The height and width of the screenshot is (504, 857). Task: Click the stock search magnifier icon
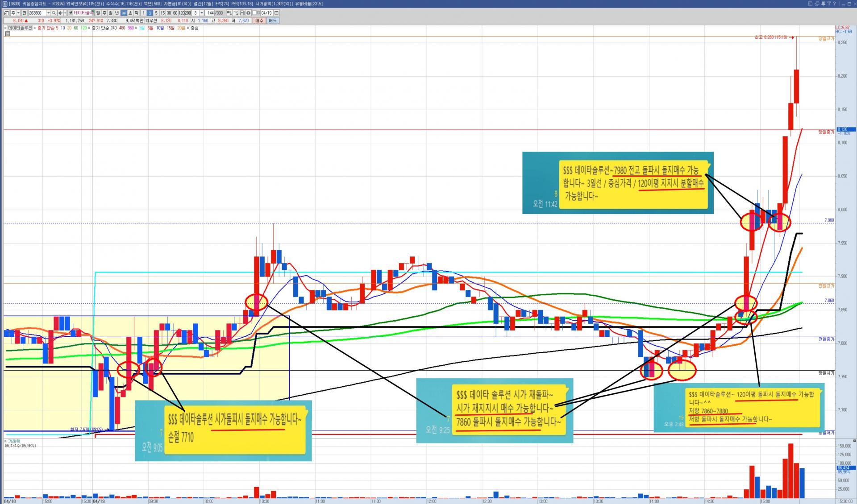pyautogui.click(x=54, y=13)
